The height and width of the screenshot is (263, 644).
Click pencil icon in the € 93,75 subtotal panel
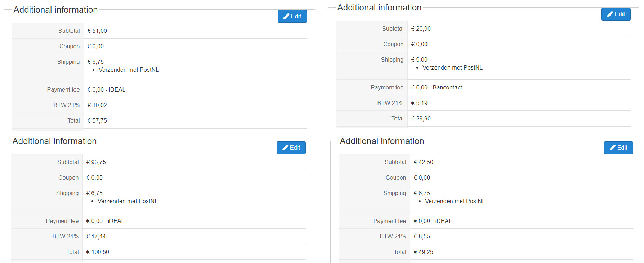(285, 148)
